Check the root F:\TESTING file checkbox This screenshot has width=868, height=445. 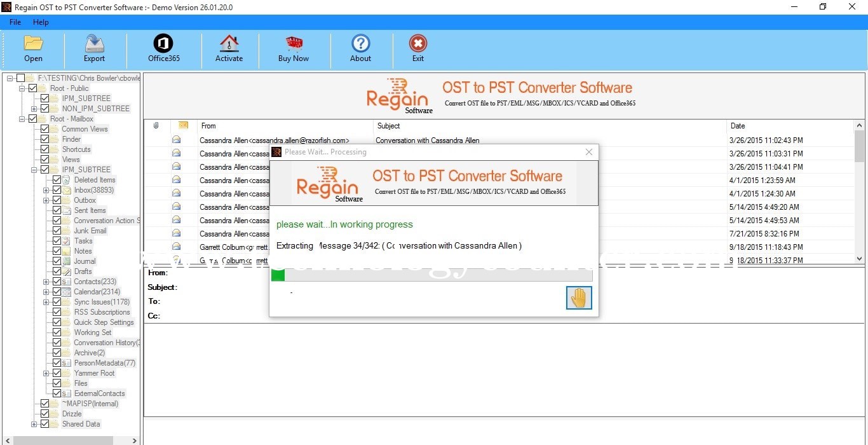coord(20,78)
